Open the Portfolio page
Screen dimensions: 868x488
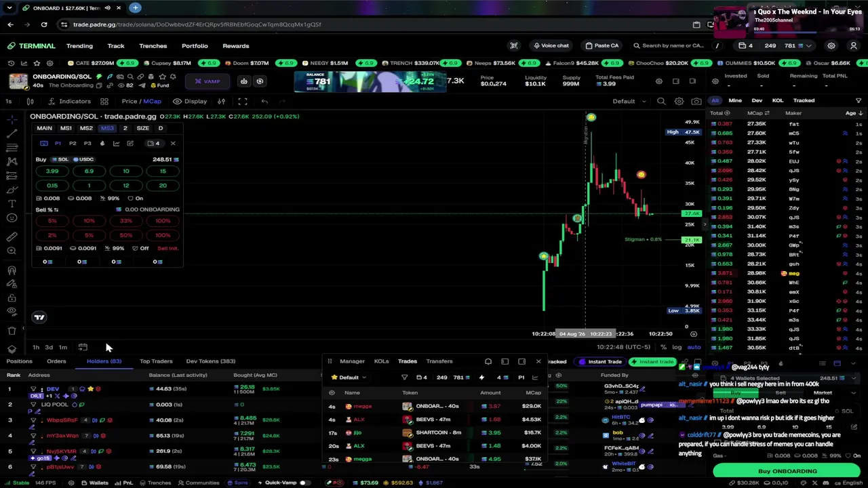195,46
